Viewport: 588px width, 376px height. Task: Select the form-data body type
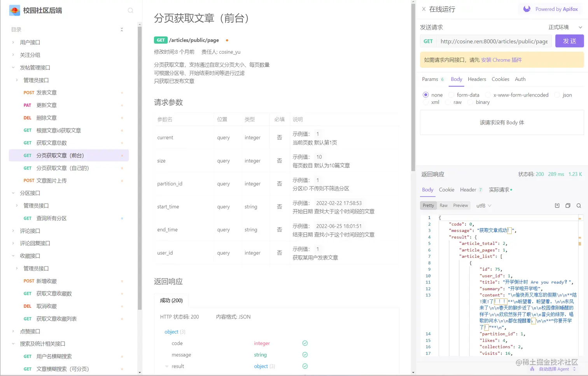pyautogui.click(x=451, y=95)
